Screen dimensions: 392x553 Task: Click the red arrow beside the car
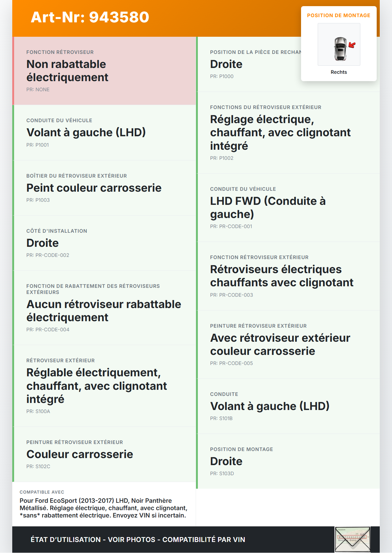[x=352, y=45]
